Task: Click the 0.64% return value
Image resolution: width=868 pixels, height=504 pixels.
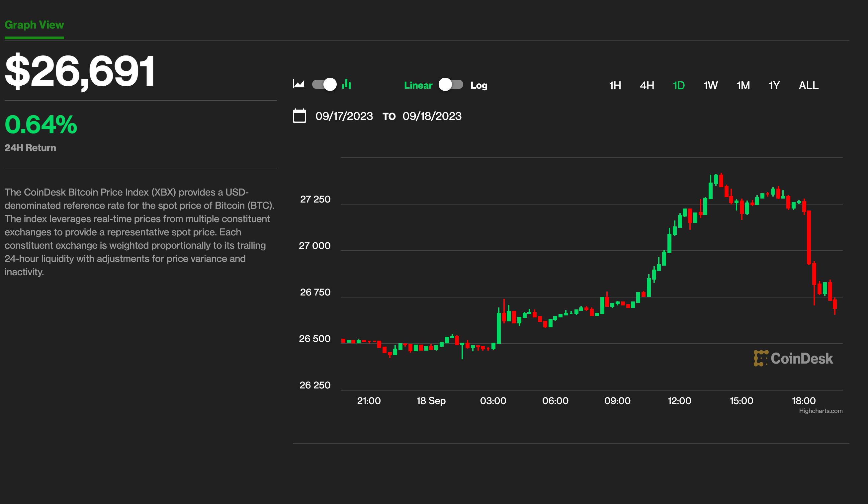Action: coord(41,125)
